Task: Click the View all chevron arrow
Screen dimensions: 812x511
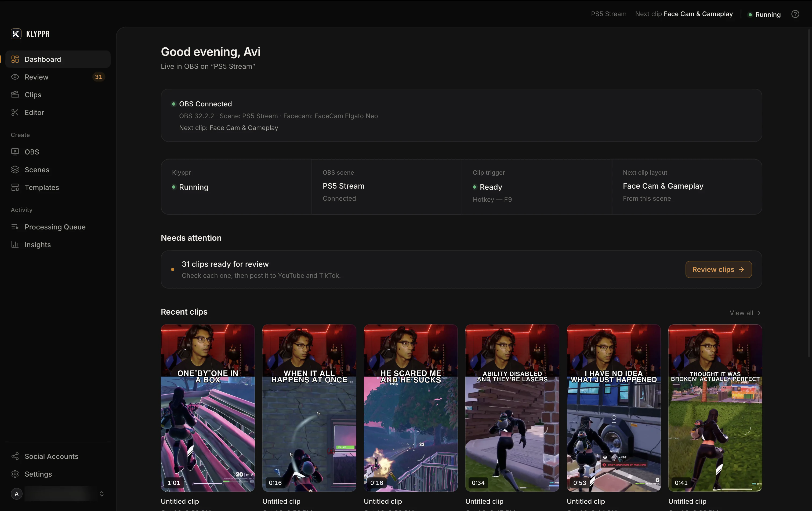Action: tap(759, 313)
